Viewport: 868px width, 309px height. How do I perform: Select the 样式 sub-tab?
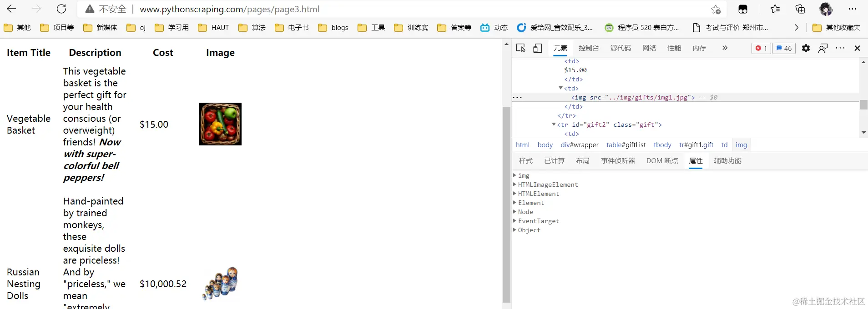[525, 160]
